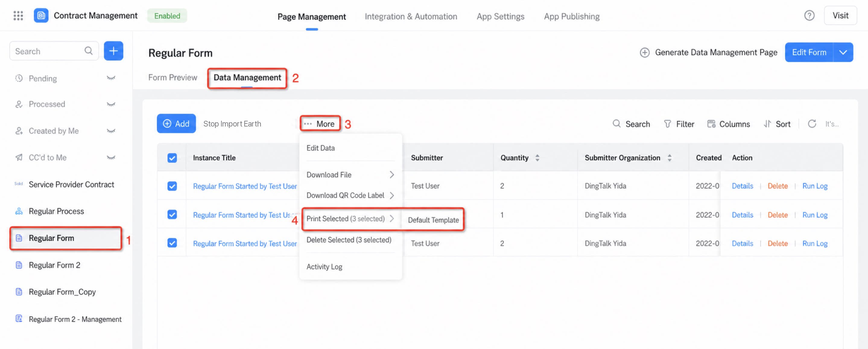Uncheck the first row checkbox
The width and height of the screenshot is (868, 349).
(x=172, y=186)
